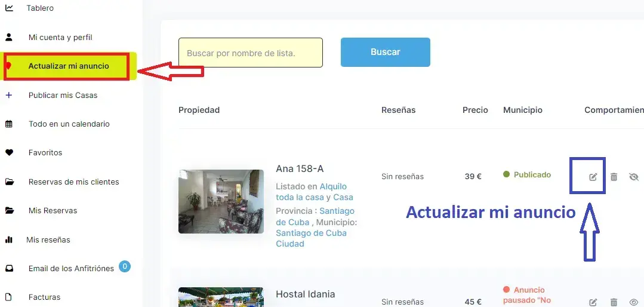Hide the Ana 158-A listing with eye-slash icon
Image resolution: width=644 pixels, height=307 pixels.
634,177
